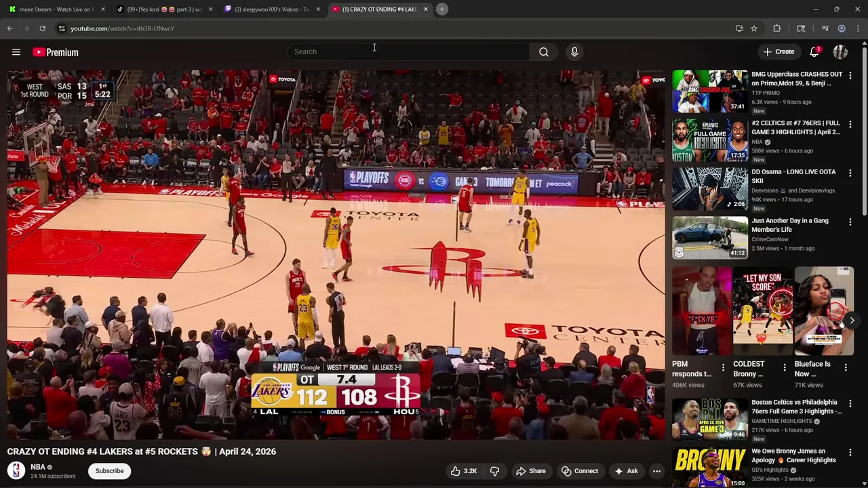Click the Create button

coord(778,52)
